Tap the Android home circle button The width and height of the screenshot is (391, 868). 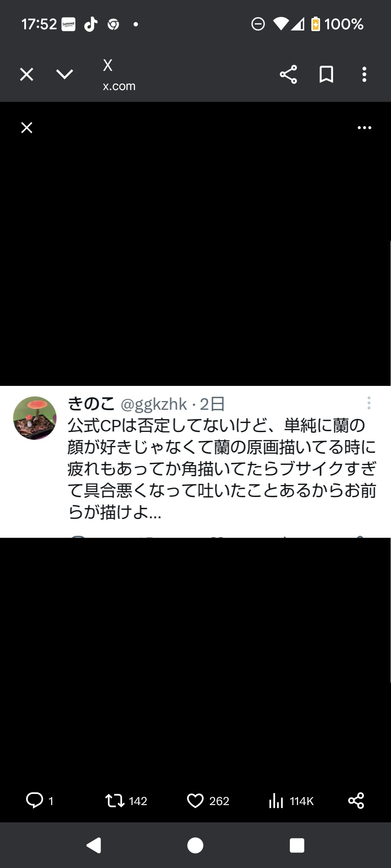pyautogui.click(x=195, y=846)
